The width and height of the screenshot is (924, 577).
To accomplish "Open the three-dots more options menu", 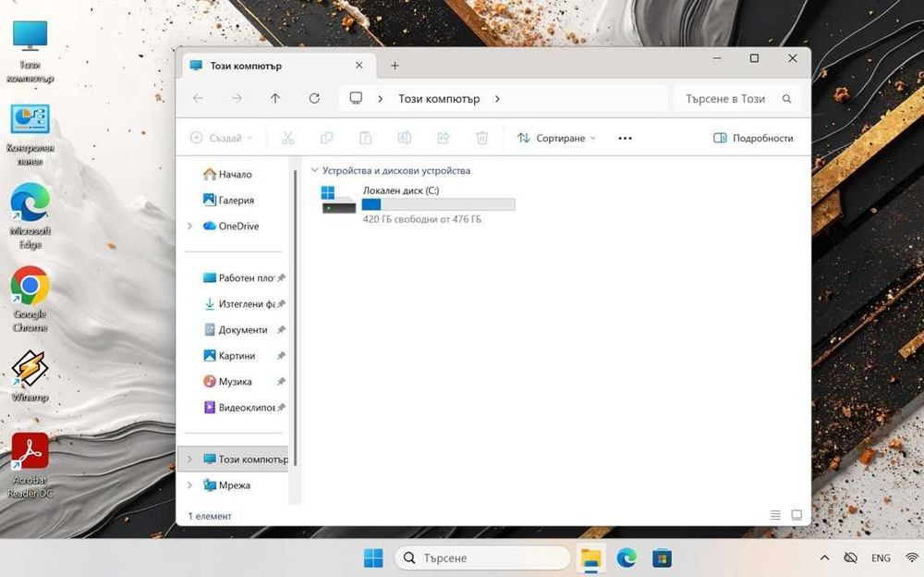I will coord(626,138).
